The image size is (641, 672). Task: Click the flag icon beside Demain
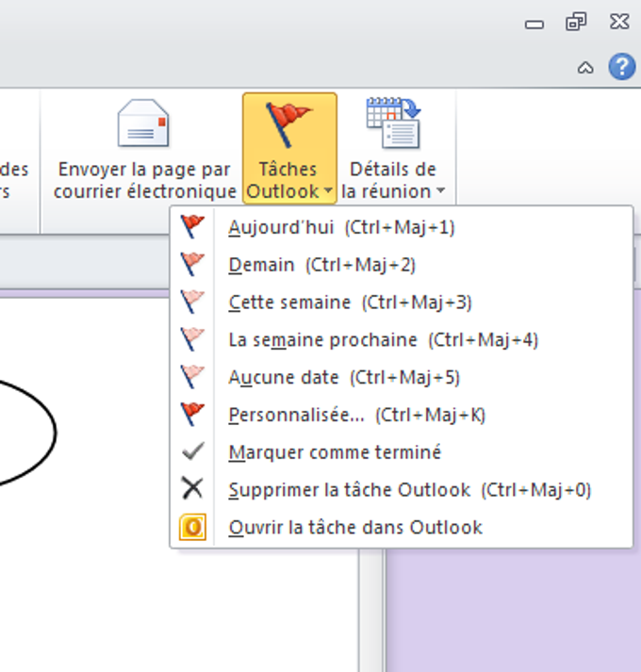(192, 265)
